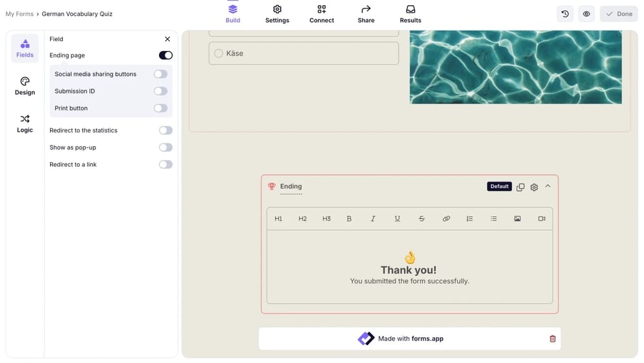The height and width of the screenshot is (363, 644).
Task: Add a hyperlink in the editor toolbar
Action: [446, 219]
